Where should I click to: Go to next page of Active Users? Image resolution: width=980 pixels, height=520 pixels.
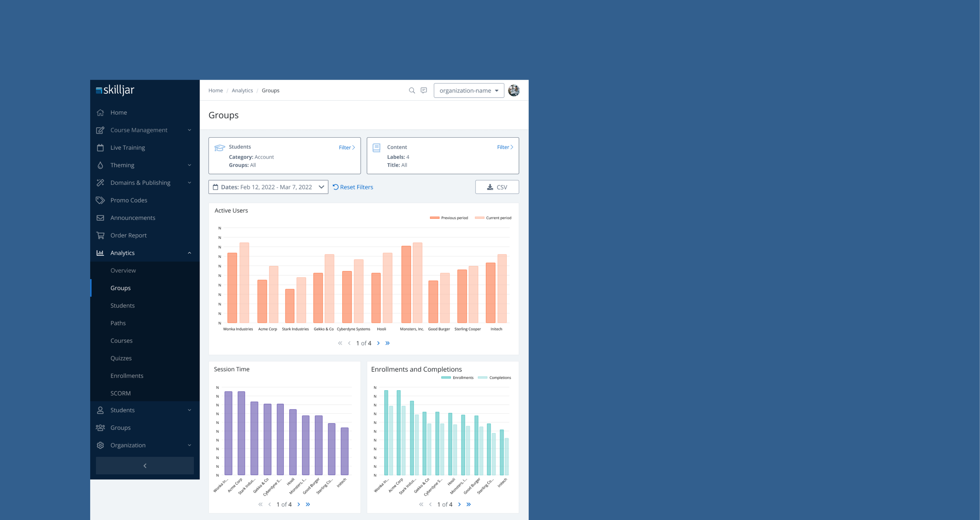click(378, 343)
